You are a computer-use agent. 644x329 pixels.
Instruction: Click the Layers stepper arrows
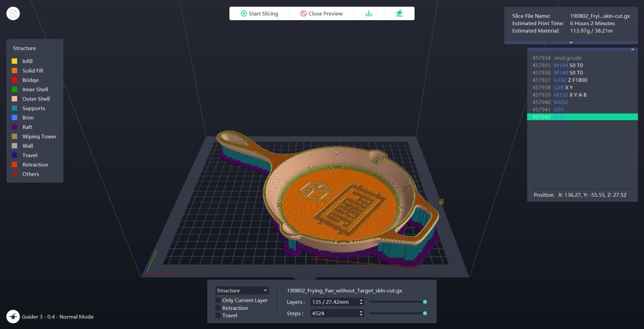[361, 302]
